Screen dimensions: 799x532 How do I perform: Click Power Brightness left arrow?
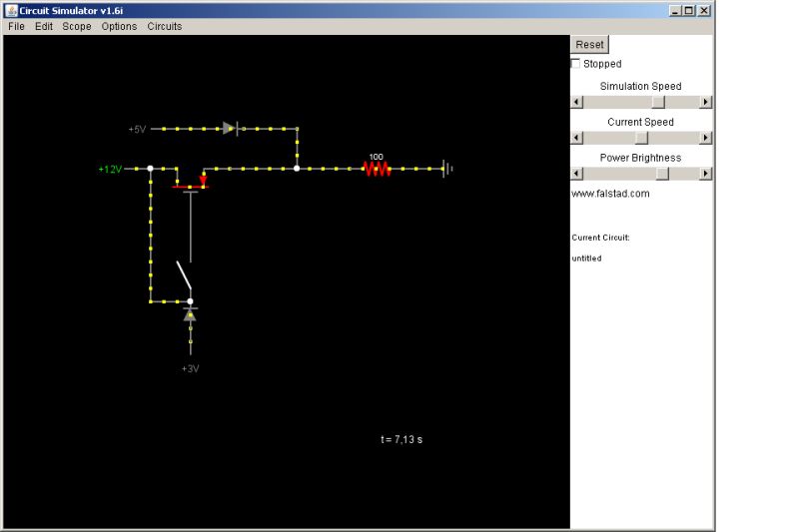point(577,174)
